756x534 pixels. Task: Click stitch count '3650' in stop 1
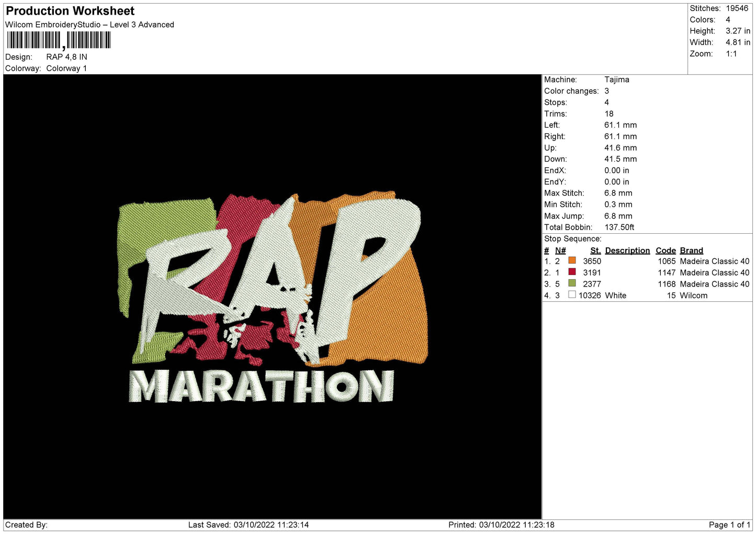pos(592,261)
